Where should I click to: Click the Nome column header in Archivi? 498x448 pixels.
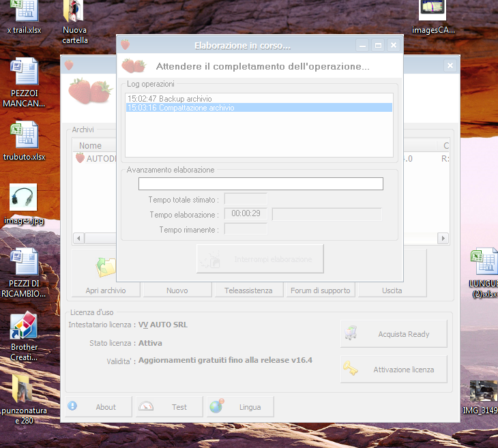coord(95,145)
